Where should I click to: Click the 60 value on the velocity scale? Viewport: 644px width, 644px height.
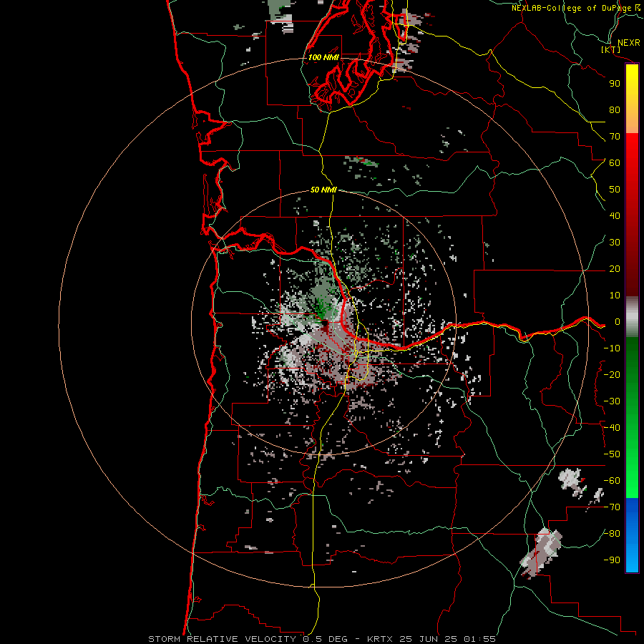[615, 163]
